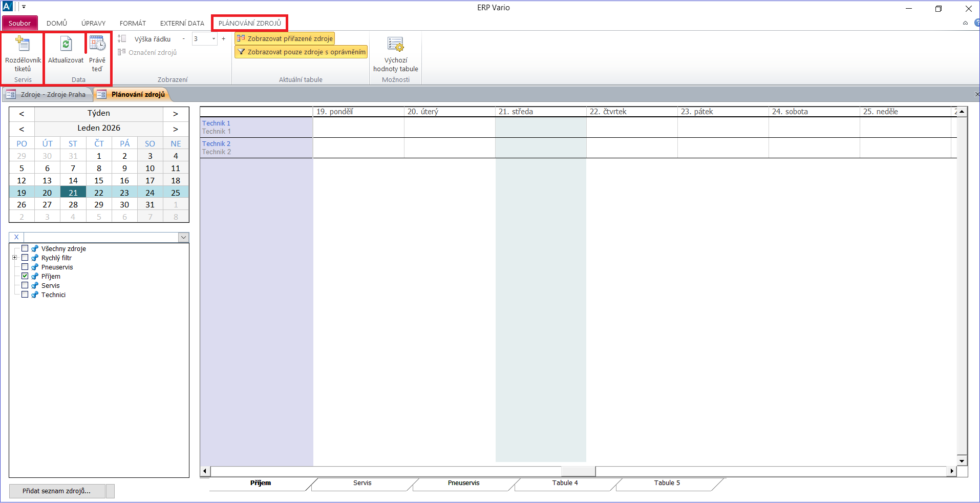This screenshot has width=980, height=503.
Task: Toggle Zobrazovat pouze zdroje s oprávněním filter
Action: coord(301,52)
